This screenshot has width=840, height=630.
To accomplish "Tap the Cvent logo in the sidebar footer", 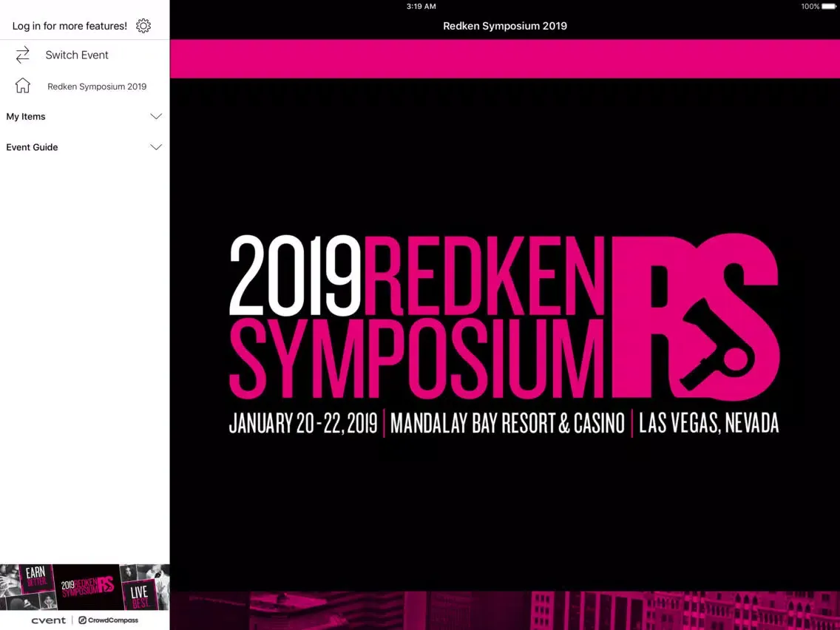I will click(x=49, y=620).
